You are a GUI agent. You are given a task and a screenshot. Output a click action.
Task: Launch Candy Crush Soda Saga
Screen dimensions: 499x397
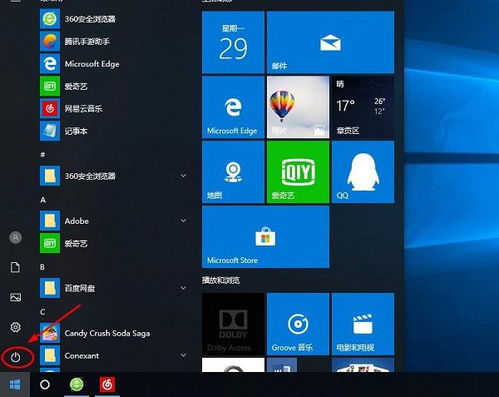coord(113,333)
